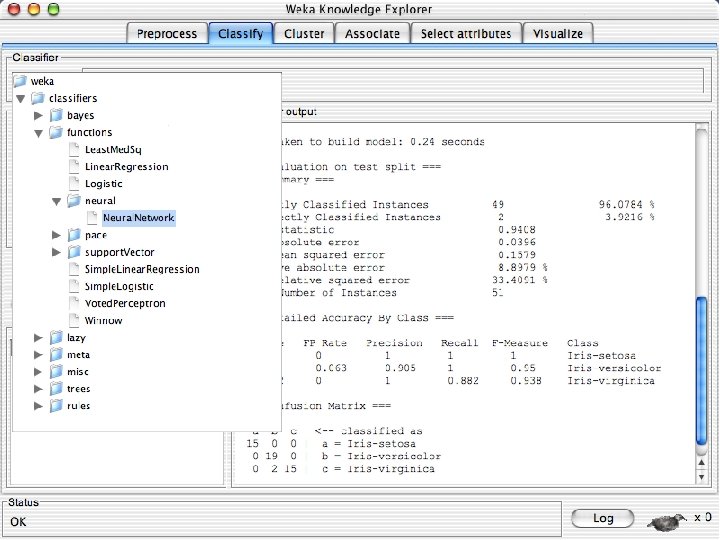Choose Logistic in the tree
Image resolution: width=720 pixels, height=540 pixels.
(104, 184)
